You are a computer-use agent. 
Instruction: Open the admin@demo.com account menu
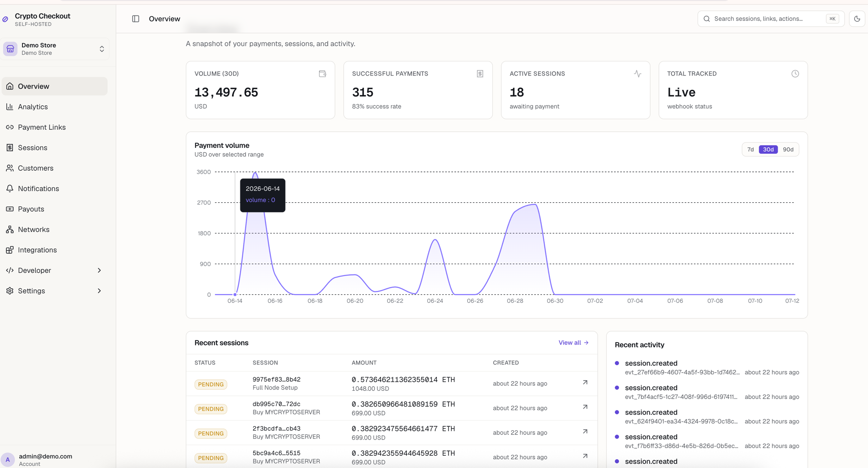coord(54,460)
